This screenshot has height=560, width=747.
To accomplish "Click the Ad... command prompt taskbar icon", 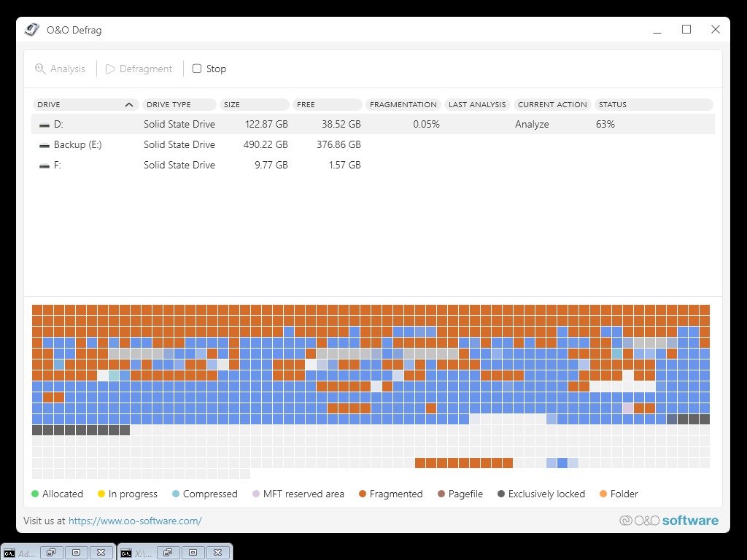I will [x=9, y=553].
